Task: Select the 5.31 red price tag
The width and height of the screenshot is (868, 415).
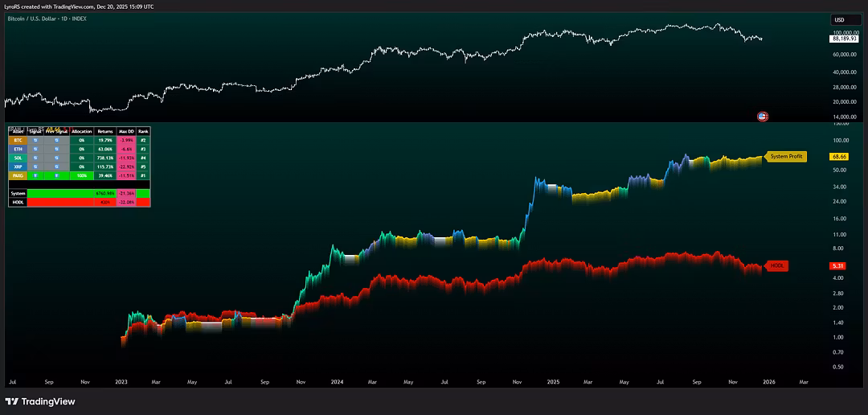Action: (x=837, y=266)
